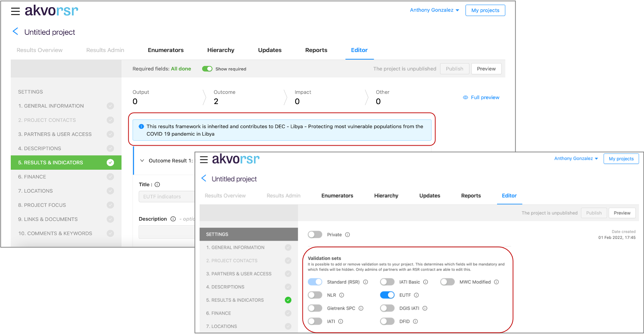Open Links & Documents section
This screenshot has height=334, width=644.
pos(66,219)
